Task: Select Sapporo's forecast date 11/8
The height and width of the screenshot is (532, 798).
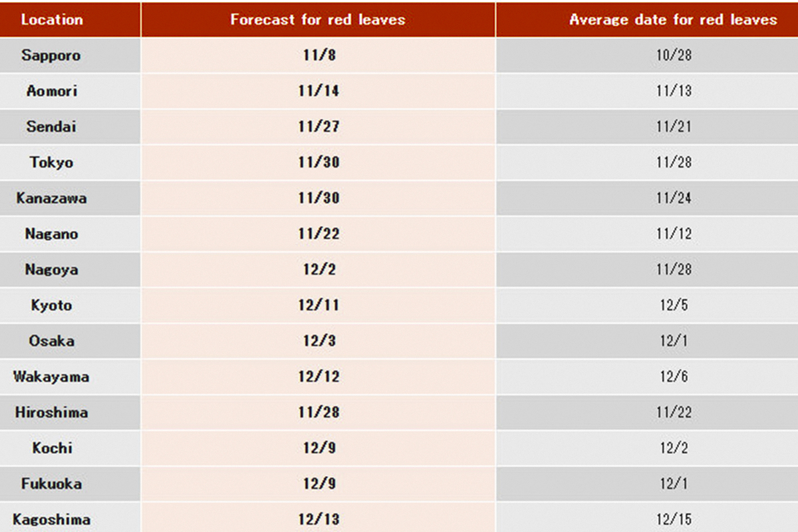Action: coord(319,55)
